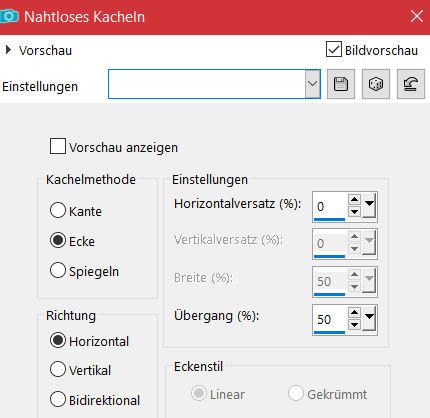Click the Übergang value field
430x418 pixels.
330,319
